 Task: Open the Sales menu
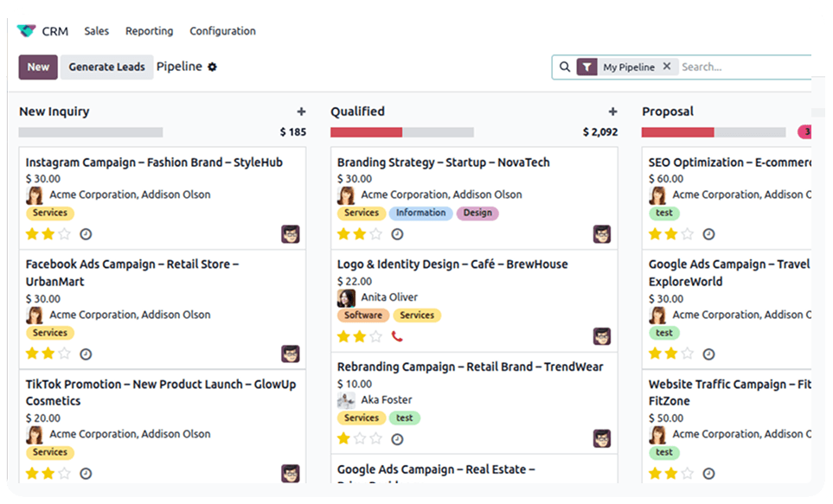[96, 31]
